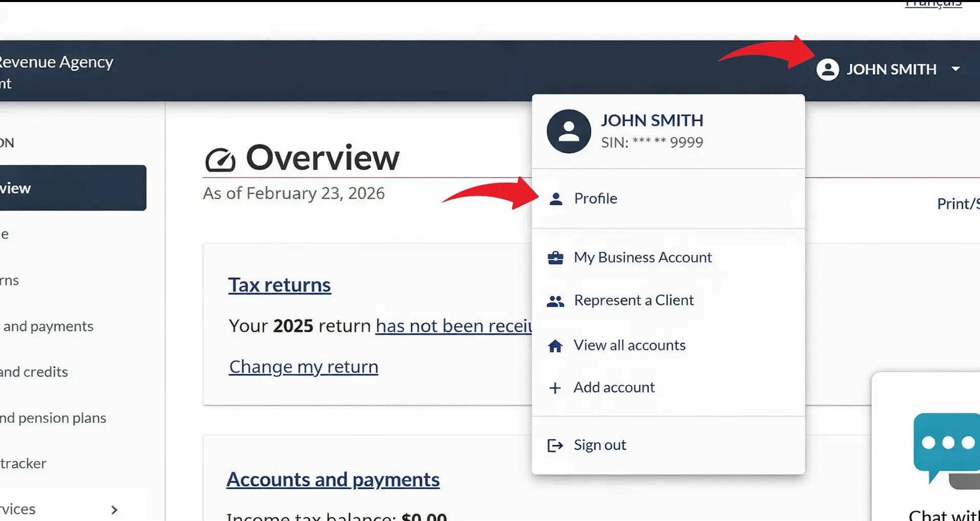The height and width of the screenshot is (521, 980).
Task: Choose My Business Account menu entry
Action: click(643, 257)
